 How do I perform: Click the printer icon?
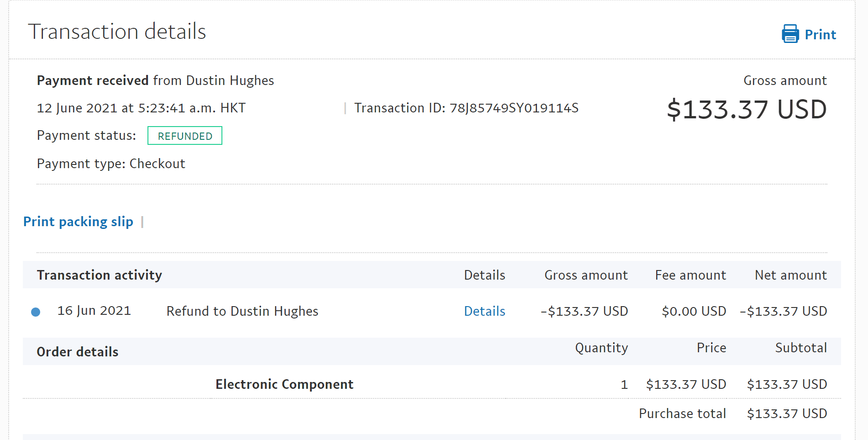click(x=790, y=34)
